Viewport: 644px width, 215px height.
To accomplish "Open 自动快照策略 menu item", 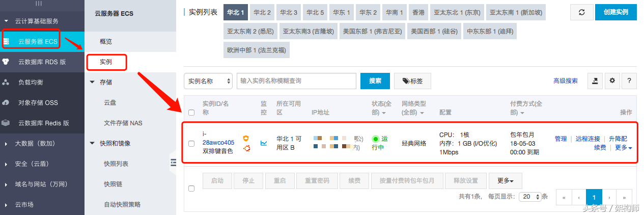I will click(122, 204).
